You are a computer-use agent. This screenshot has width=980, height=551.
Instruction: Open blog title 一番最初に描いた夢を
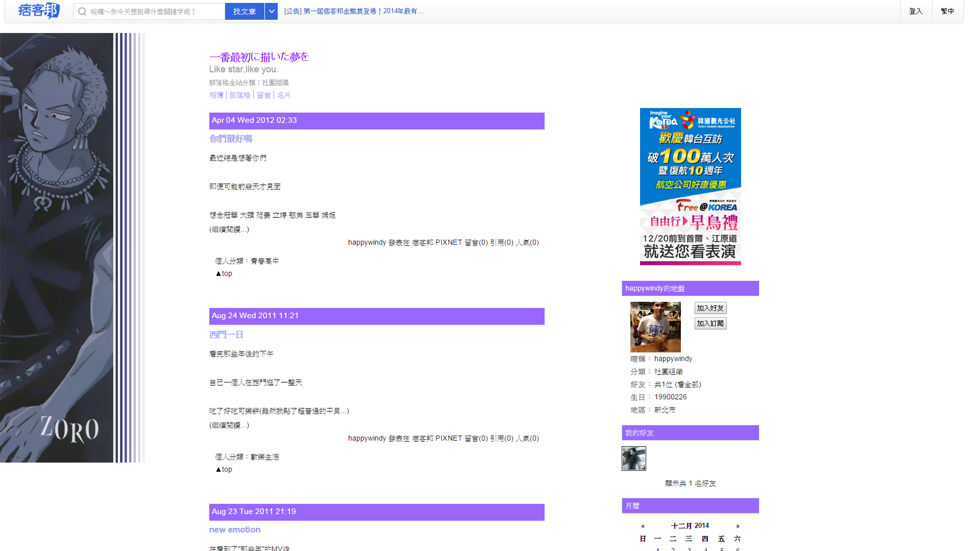[x=259, y=57]
